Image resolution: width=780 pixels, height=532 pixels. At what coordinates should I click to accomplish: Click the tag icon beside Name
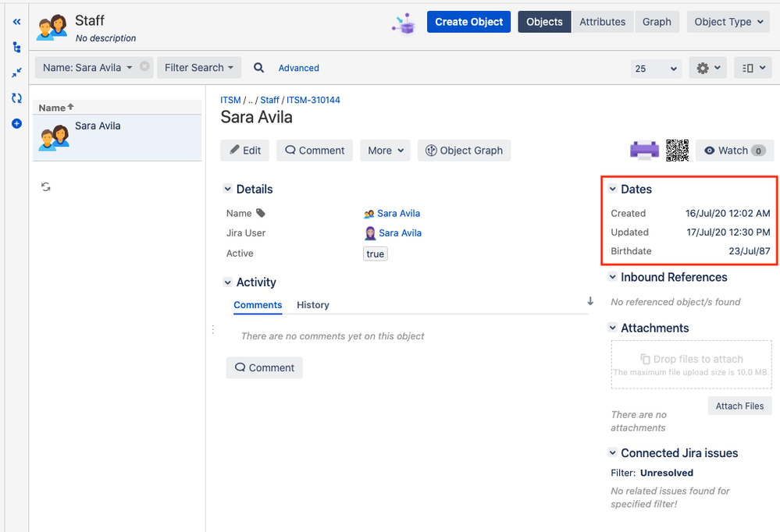pyautogui.click(x=261, y=213)
